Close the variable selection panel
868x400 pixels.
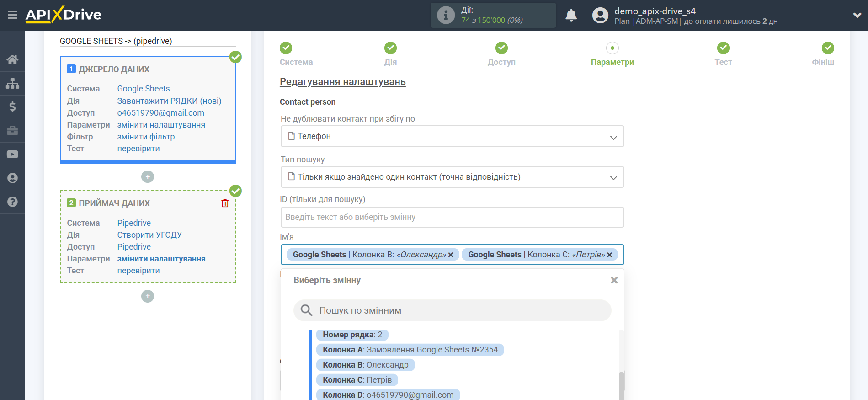click(614, 280)
